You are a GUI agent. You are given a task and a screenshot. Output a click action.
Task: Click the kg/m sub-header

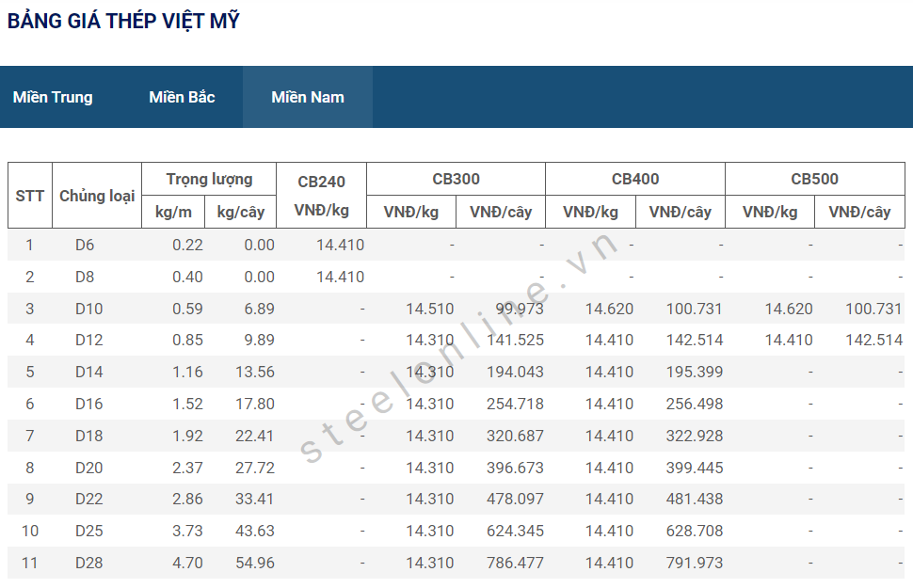pyautogui.click(x=173, y=212)
